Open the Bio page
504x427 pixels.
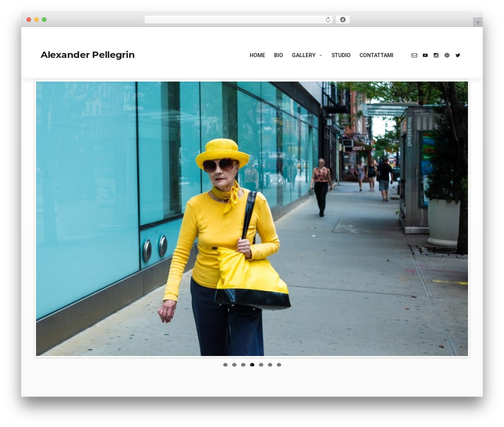(278, 56)
